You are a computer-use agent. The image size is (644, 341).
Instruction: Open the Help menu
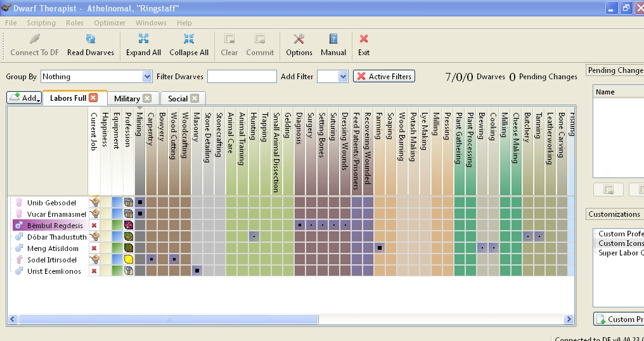(184, 23)
